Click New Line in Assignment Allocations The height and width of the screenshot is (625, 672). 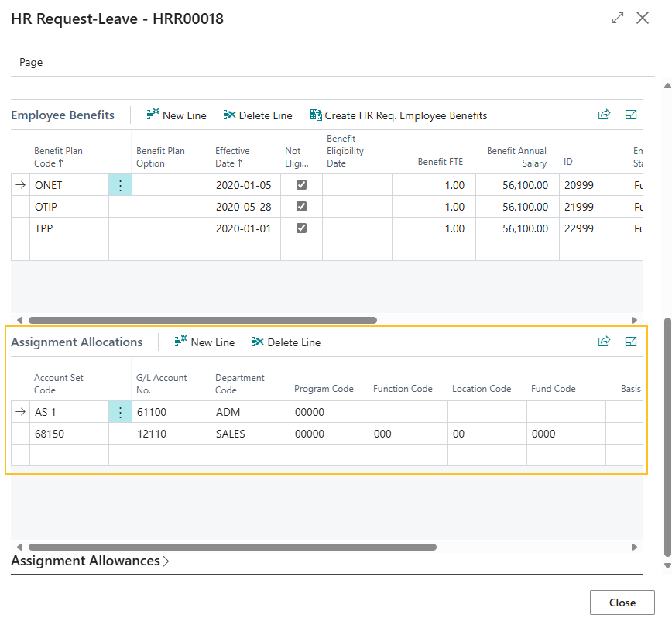click(204, 342)
